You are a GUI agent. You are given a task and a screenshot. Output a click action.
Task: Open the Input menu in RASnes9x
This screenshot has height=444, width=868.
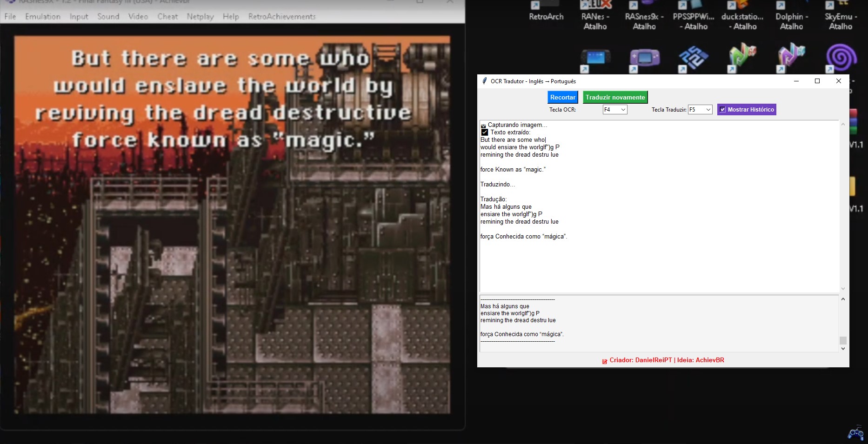[79, 16]
